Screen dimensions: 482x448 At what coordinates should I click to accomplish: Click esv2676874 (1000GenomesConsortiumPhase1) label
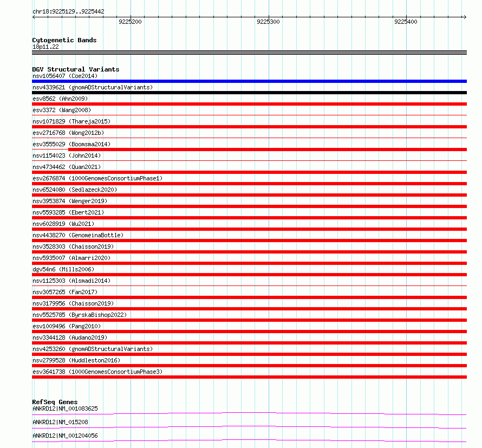click(x=97, y=178)
